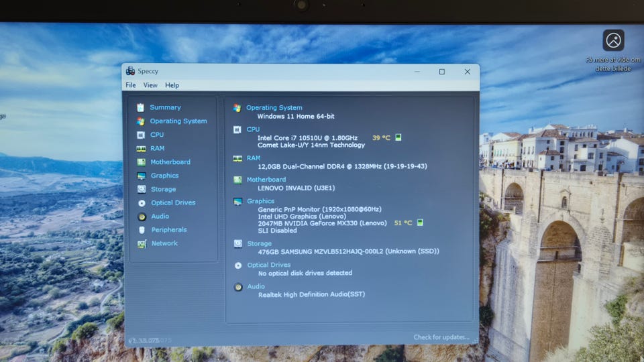Click 'Windows 11 Home 64-bit' text

296,116
